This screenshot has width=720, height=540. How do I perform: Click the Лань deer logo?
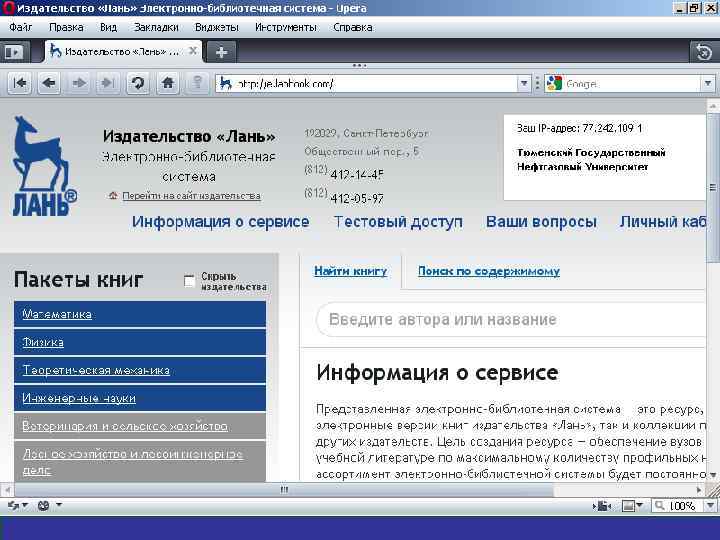[x=45, y=166]
